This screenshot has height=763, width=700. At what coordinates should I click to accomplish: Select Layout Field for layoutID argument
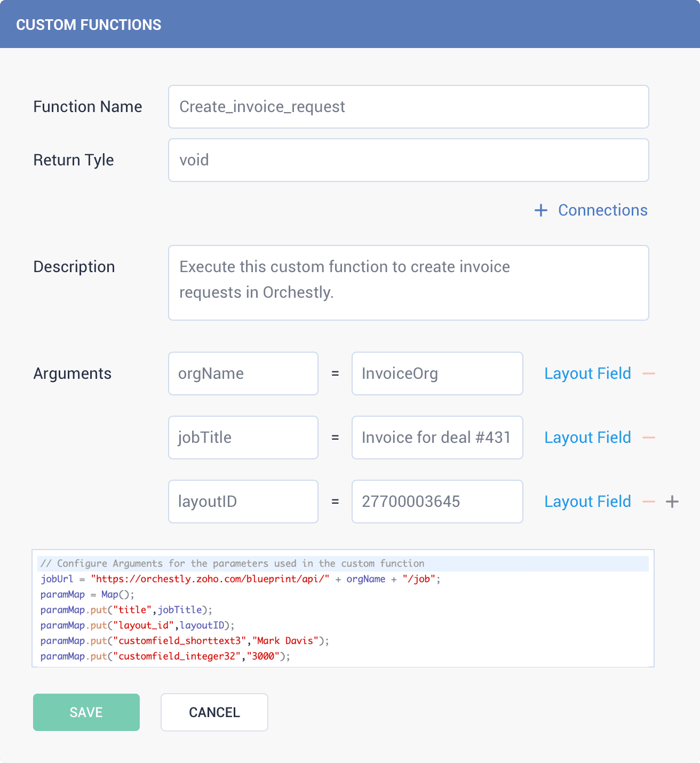pyautogui.click(x=587, y=502)
